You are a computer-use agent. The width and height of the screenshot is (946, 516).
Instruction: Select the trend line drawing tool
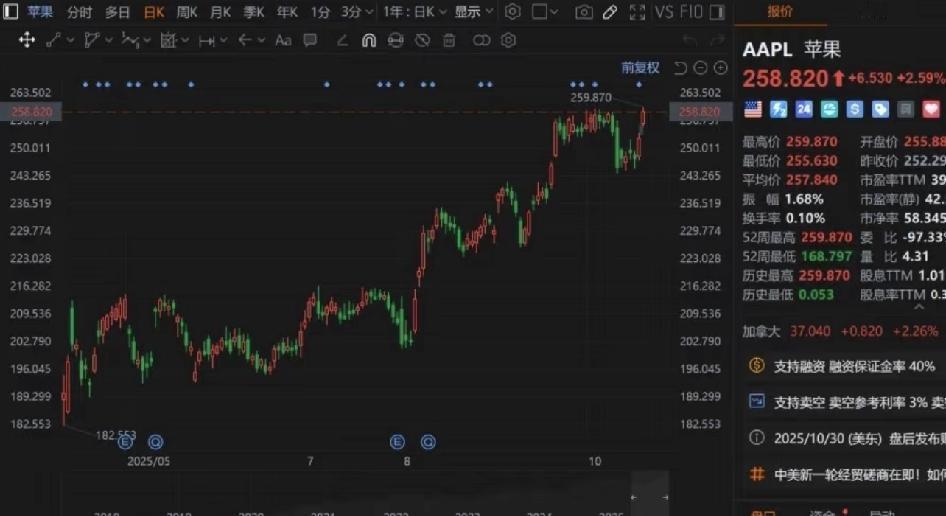coord(53,40)
